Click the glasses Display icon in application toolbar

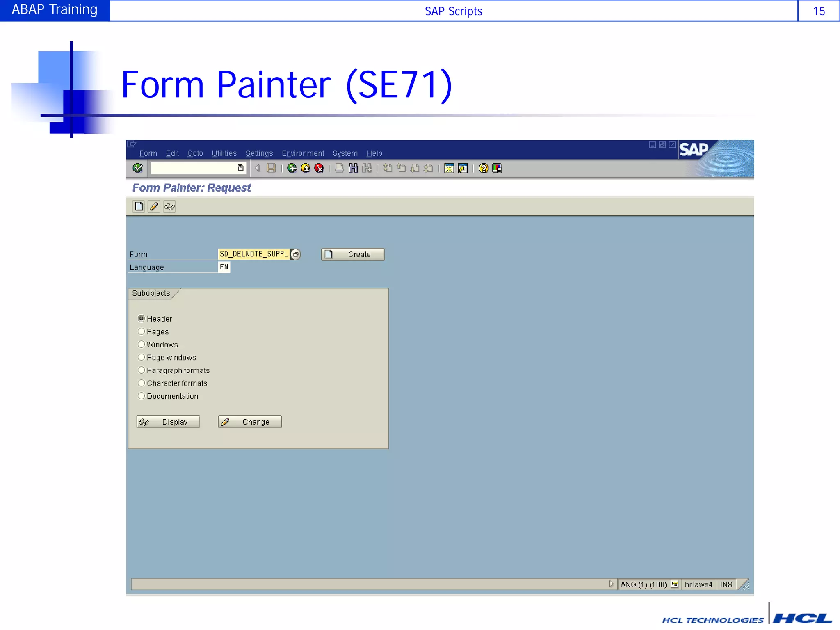[169, 206]
